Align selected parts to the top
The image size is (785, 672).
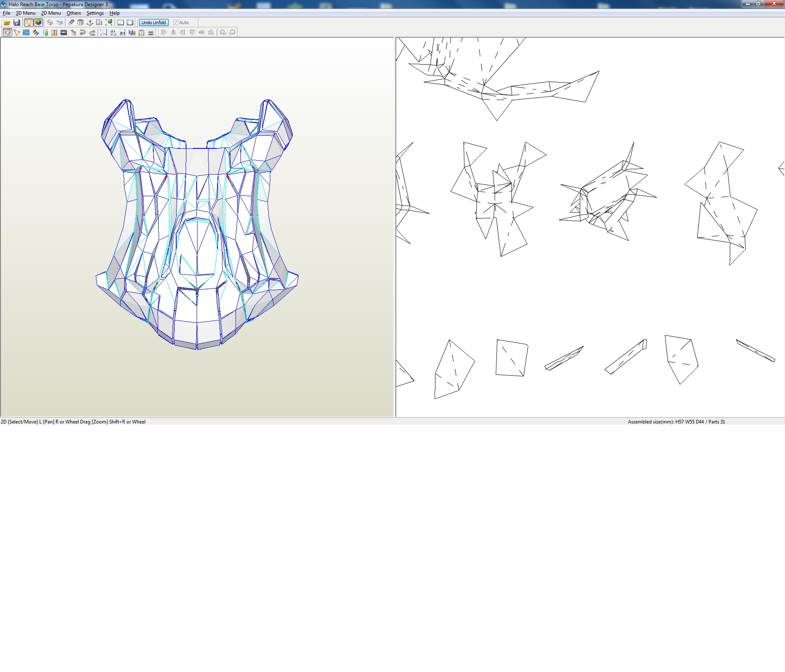click(x=192, y=32)
